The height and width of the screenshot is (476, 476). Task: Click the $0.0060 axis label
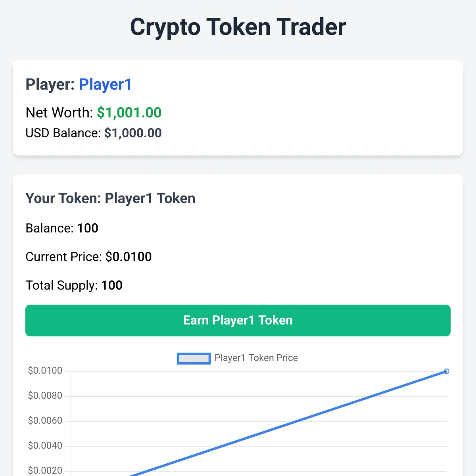point(45,420)
